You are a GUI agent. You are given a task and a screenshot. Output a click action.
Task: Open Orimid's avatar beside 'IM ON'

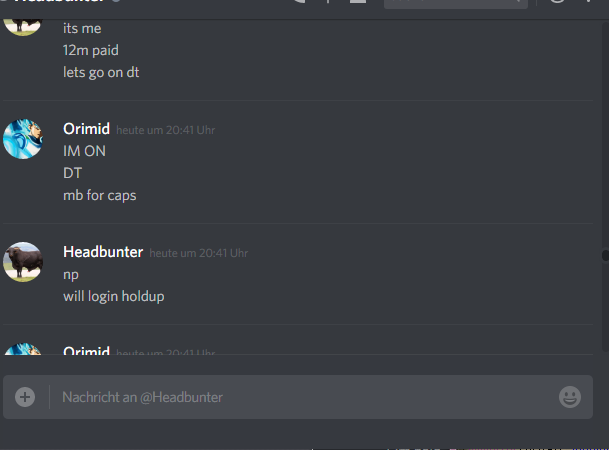23,139
